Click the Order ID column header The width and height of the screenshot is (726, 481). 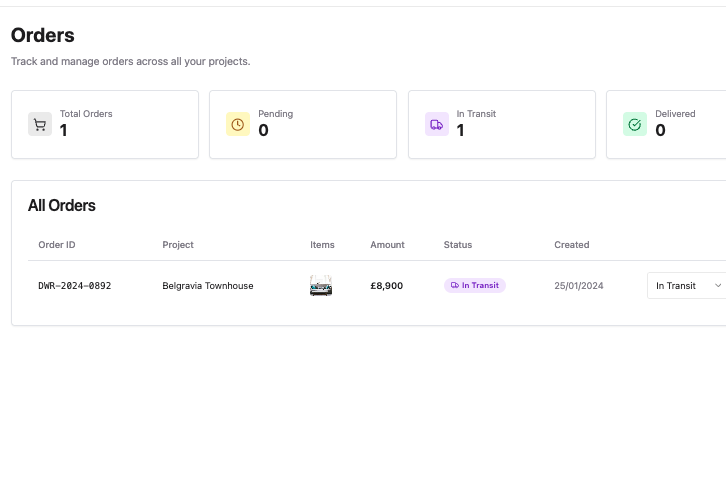pyautogui.click(x=57, y=245)
